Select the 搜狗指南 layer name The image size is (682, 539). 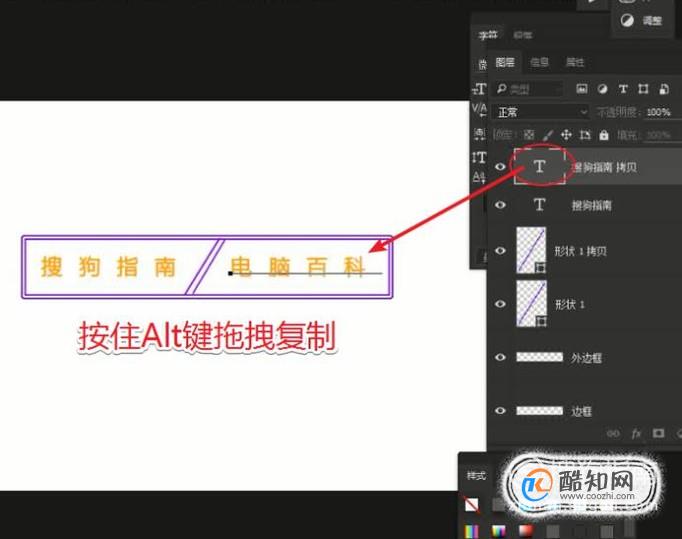[592, 205]
